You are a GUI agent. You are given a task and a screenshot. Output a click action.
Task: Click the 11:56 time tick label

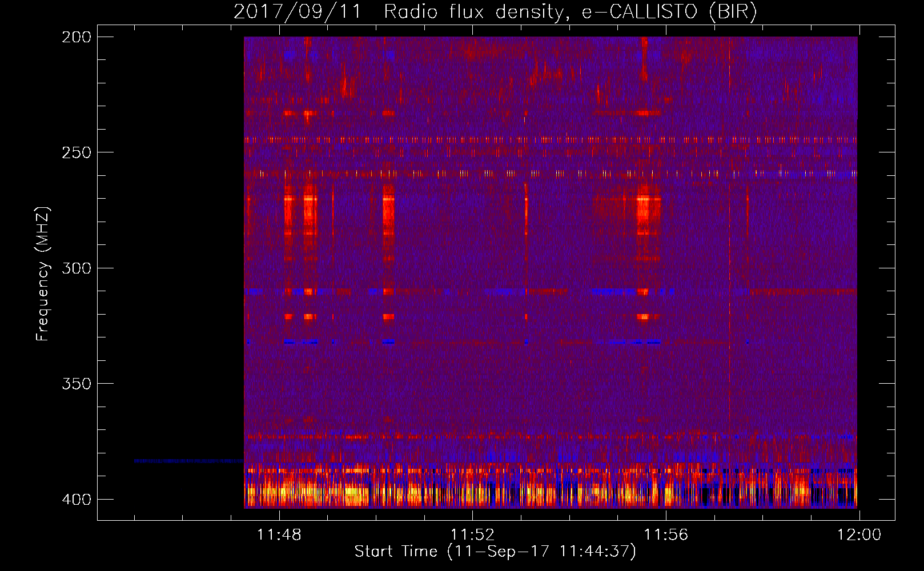666,535
